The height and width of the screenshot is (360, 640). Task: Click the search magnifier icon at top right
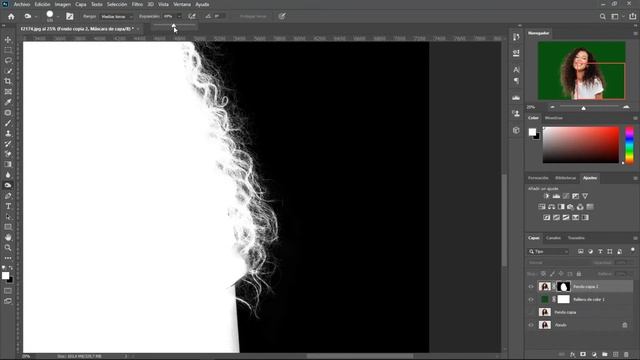pos(602,16)
